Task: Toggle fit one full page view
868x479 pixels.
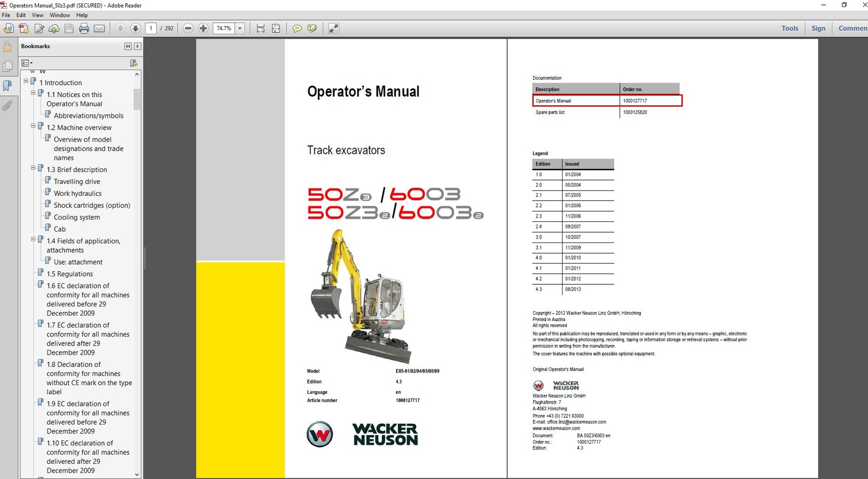Action: point(276,28)
